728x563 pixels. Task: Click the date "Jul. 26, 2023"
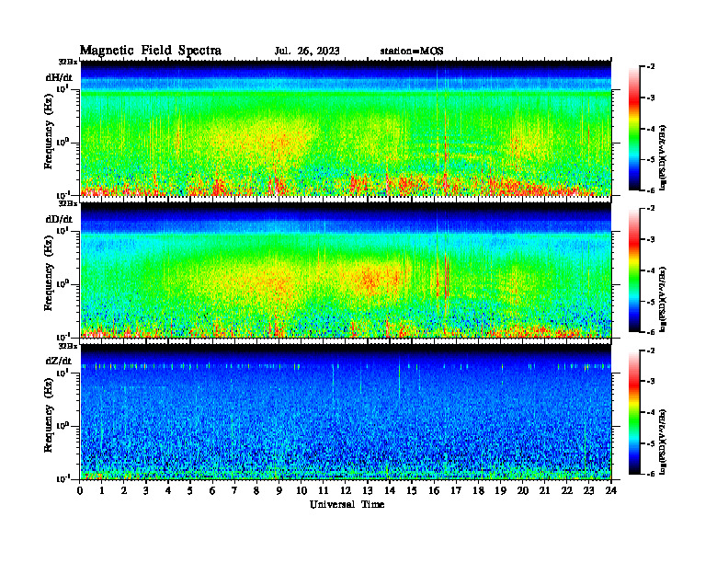click(x=307, y=52)
